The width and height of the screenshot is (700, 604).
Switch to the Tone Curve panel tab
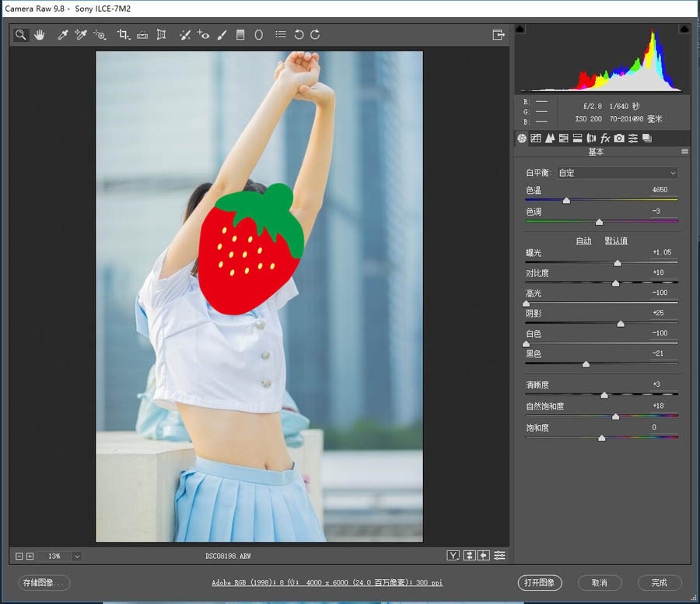pyautogui.click(x=535, y=139)
